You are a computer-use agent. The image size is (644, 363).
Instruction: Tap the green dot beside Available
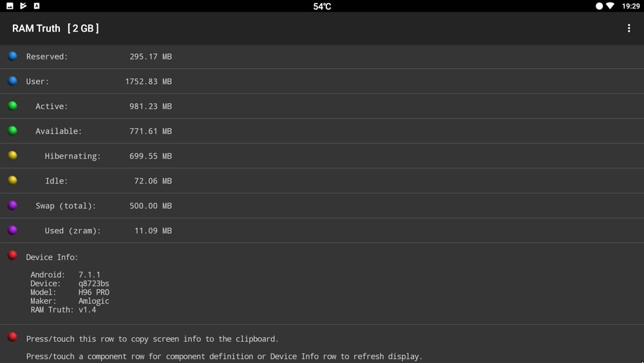click(x=13, y=131)
